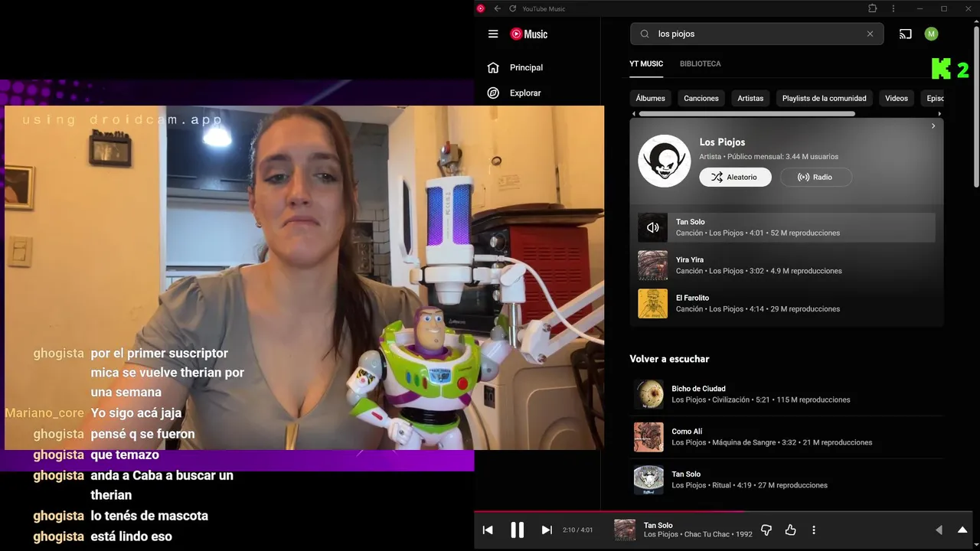Reload the YouTube Music page
This screenshot has height=551, width=980.
tap(512, 8)
